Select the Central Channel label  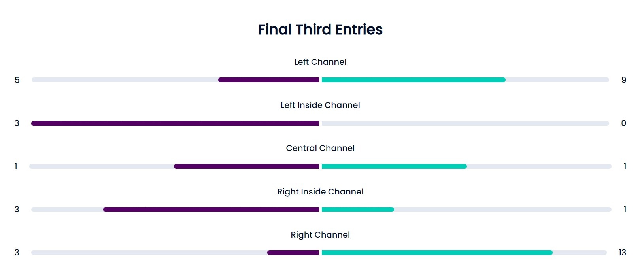tap(320, 148)
